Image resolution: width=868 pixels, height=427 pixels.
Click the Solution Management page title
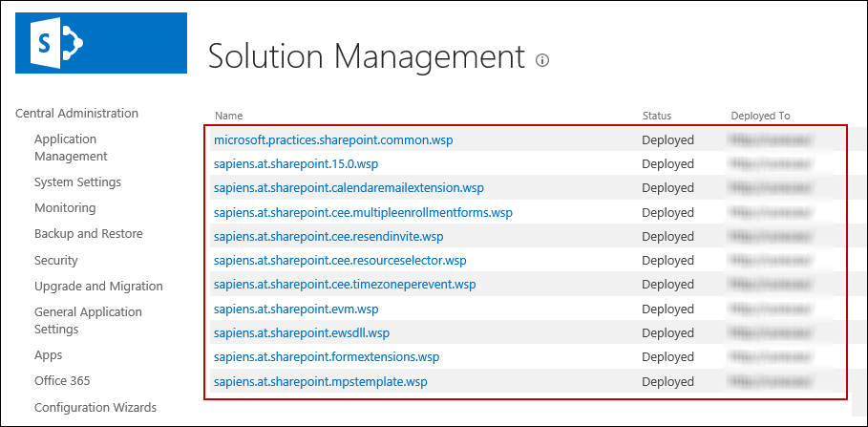pyautogui.click(x=366, y=57)
